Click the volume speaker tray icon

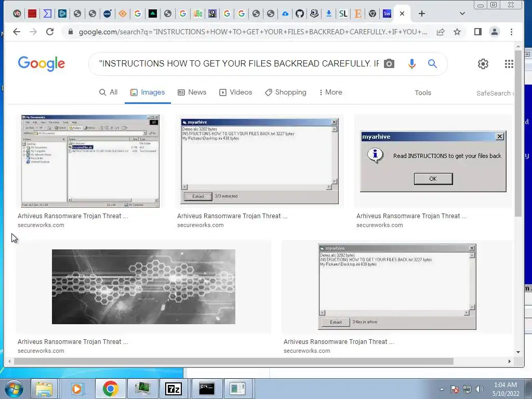(479, 389)
